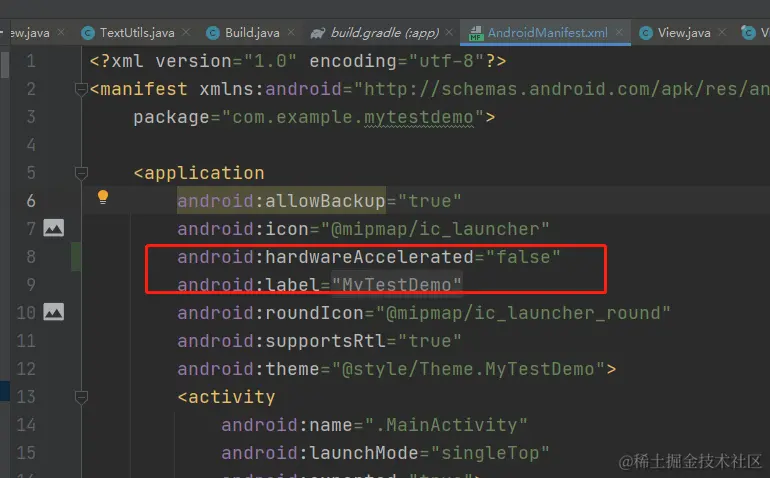The height and width of the screenshot is (478, 770).
Task: Switch to the Build.java tab
Action: (252, 32)
